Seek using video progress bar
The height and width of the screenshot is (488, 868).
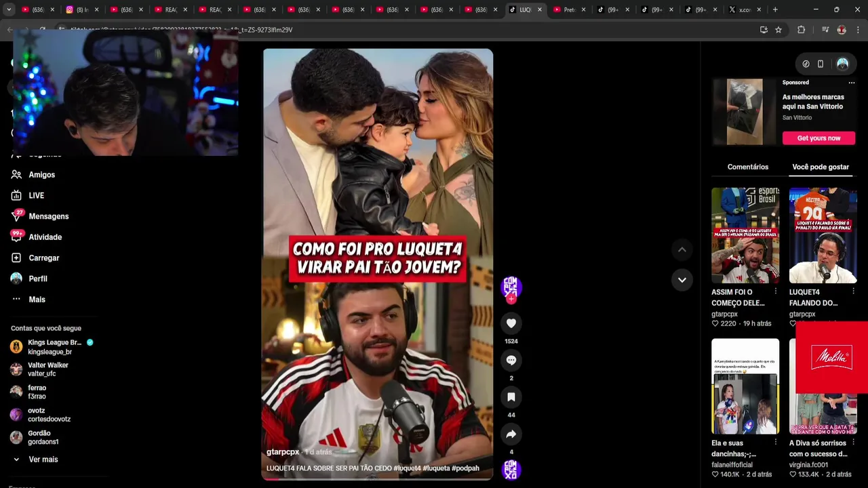point(378,479)
